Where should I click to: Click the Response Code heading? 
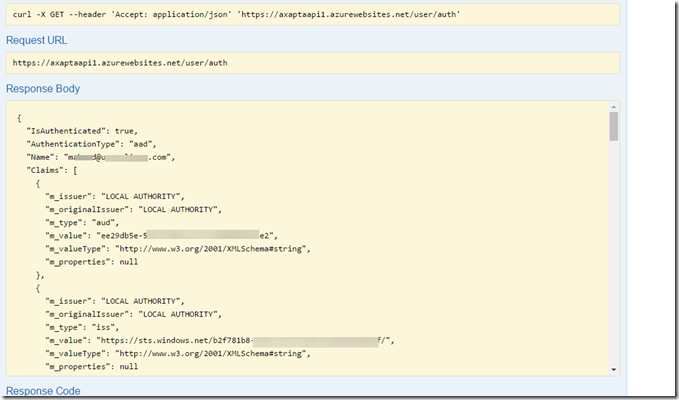pyautogui.click(x=43, y=391)
